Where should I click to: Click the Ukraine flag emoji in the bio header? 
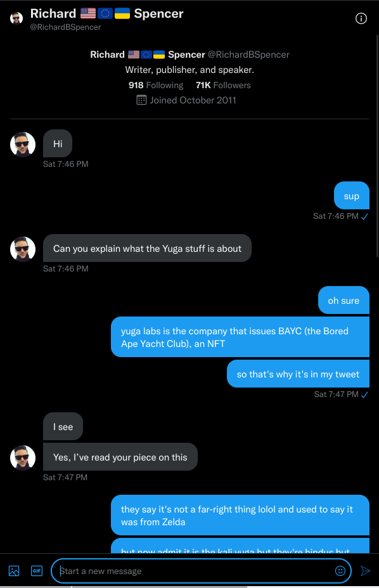pos(158,55)
